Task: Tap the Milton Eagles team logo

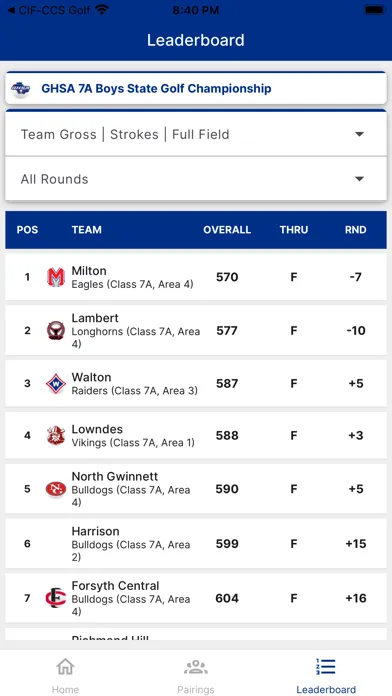Action: (x=56, y=277)
